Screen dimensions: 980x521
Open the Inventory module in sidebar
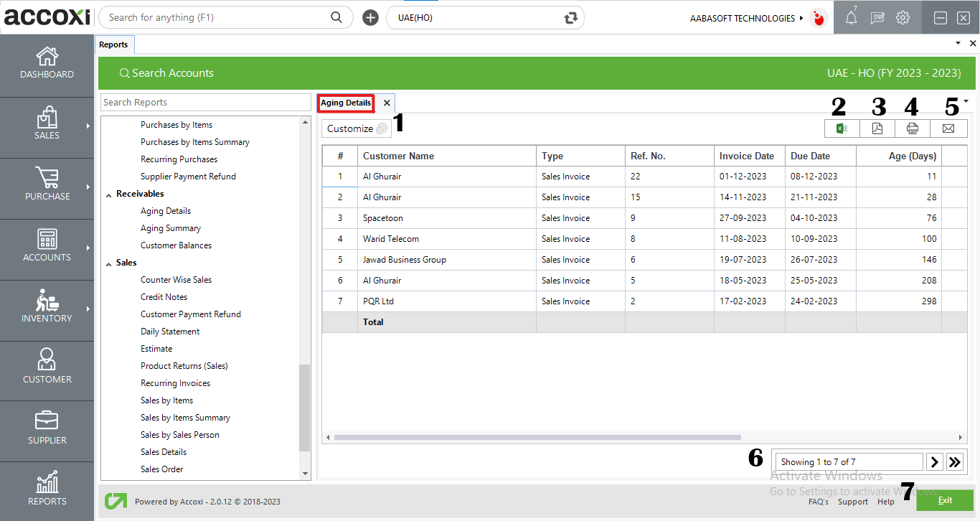click(47, 308)
